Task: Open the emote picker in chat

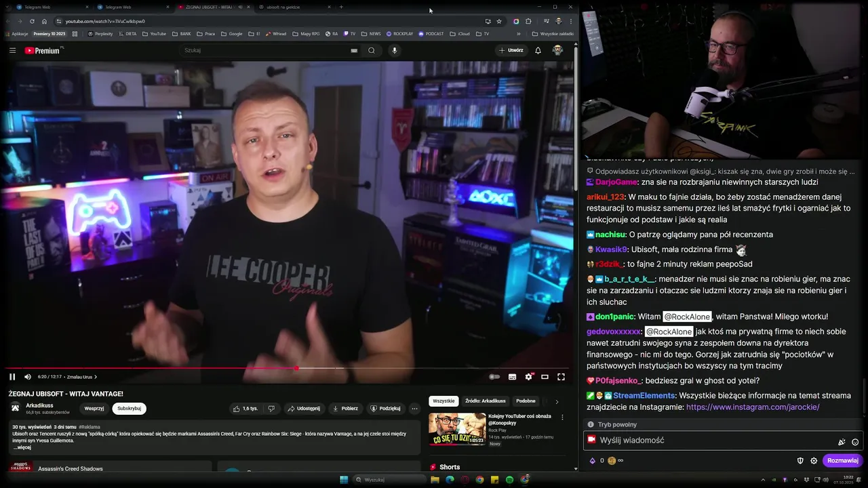Action: [855, 441]
